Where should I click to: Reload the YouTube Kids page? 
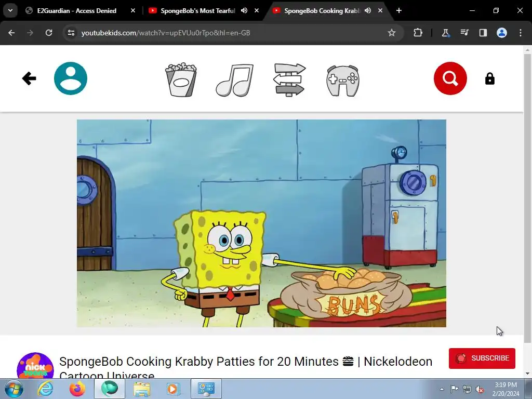49,33
